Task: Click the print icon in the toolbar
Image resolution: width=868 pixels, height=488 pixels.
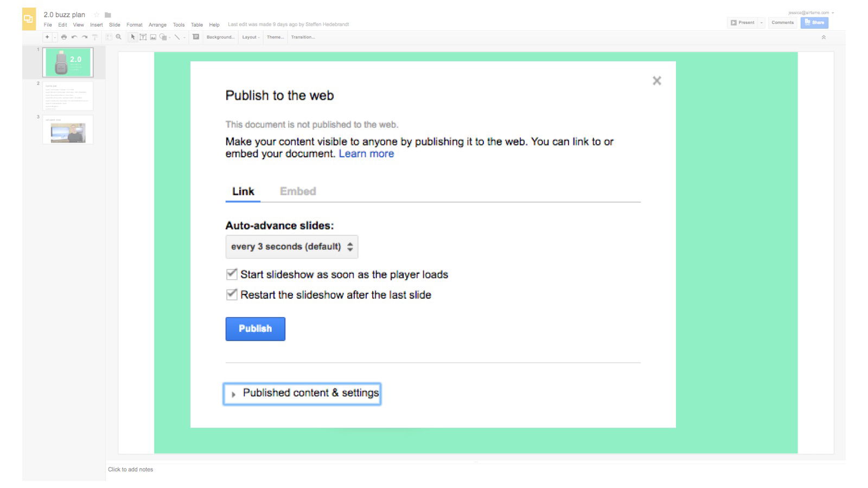Action: (64, 37)
